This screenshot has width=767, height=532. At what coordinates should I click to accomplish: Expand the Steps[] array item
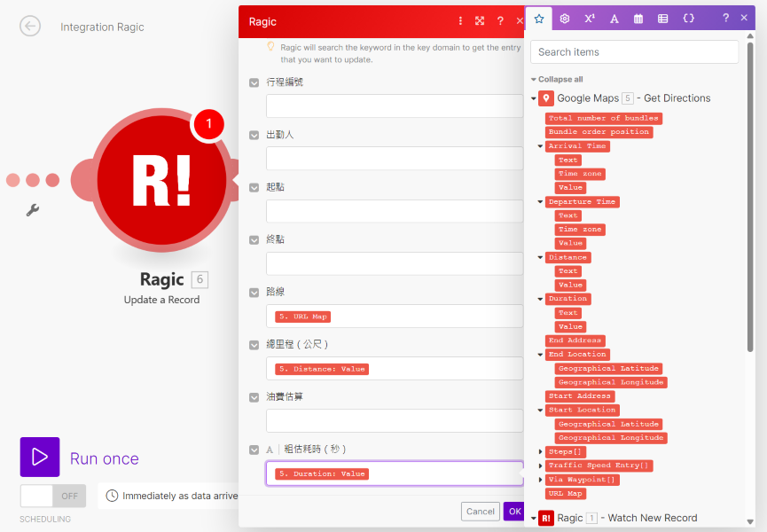click(x=541, y=452)
